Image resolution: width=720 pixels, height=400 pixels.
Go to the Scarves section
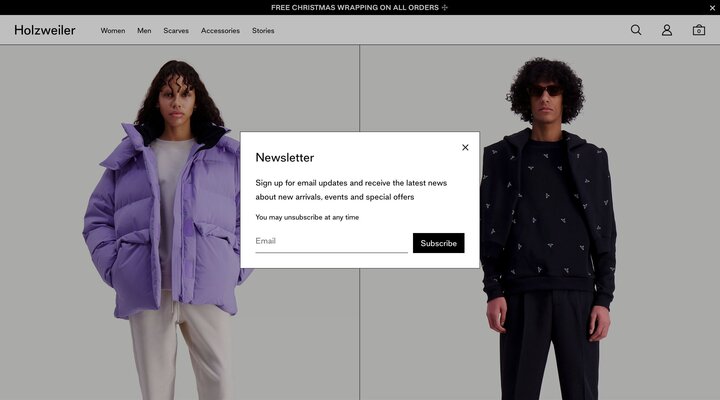coord(176,31)
